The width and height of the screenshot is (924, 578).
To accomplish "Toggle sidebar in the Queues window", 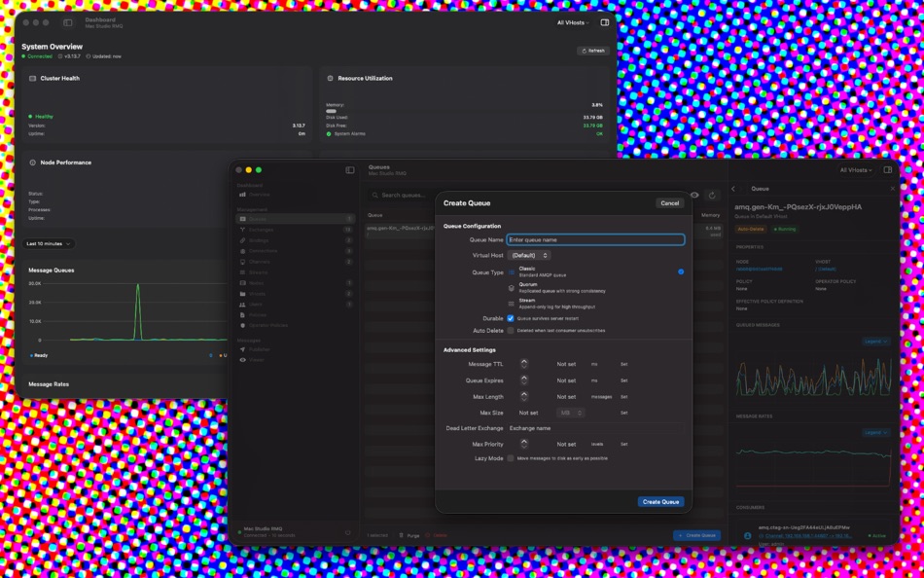I will [350, 170].
